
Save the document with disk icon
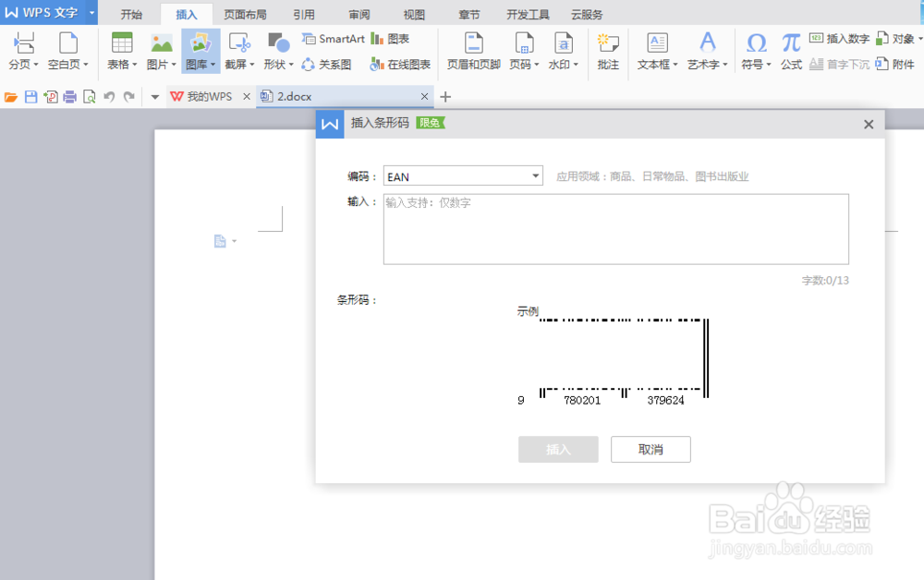(x=30, y=97)
